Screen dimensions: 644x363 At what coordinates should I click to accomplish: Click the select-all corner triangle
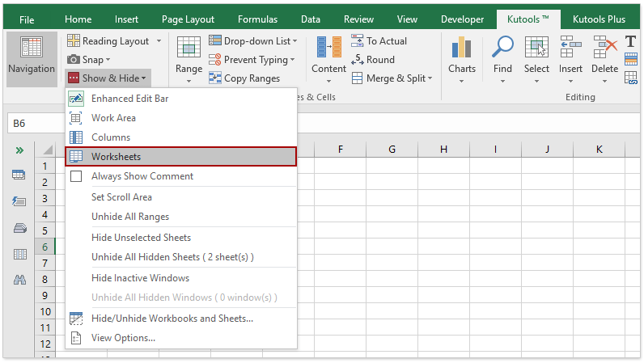tap(47, 150)
